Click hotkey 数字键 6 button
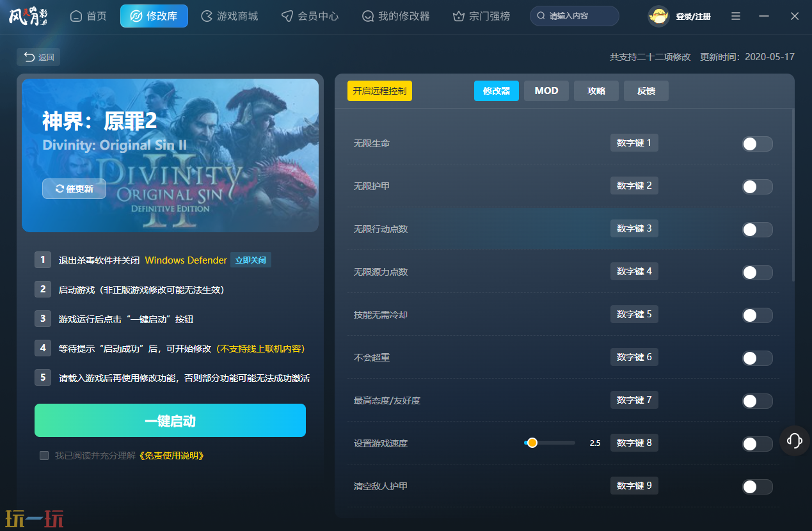 coord(634,357)
